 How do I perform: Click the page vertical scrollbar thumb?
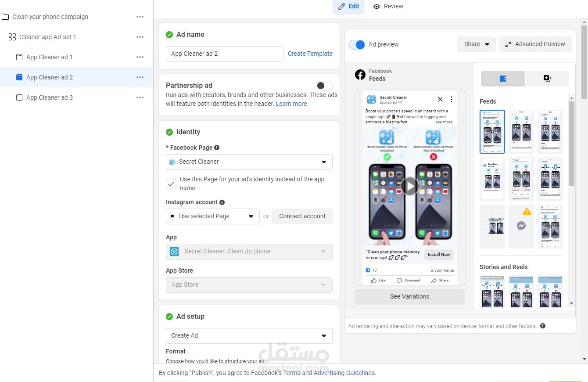[584, 62]
